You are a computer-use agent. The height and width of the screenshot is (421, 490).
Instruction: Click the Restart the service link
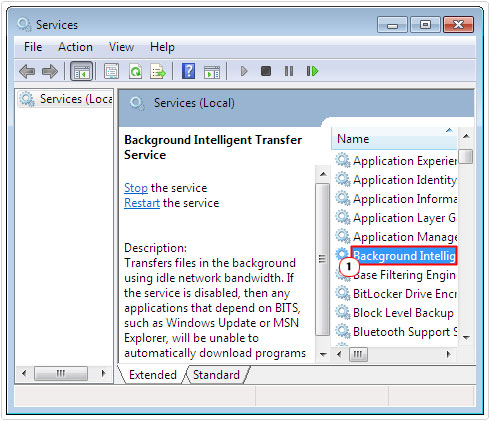142,203
